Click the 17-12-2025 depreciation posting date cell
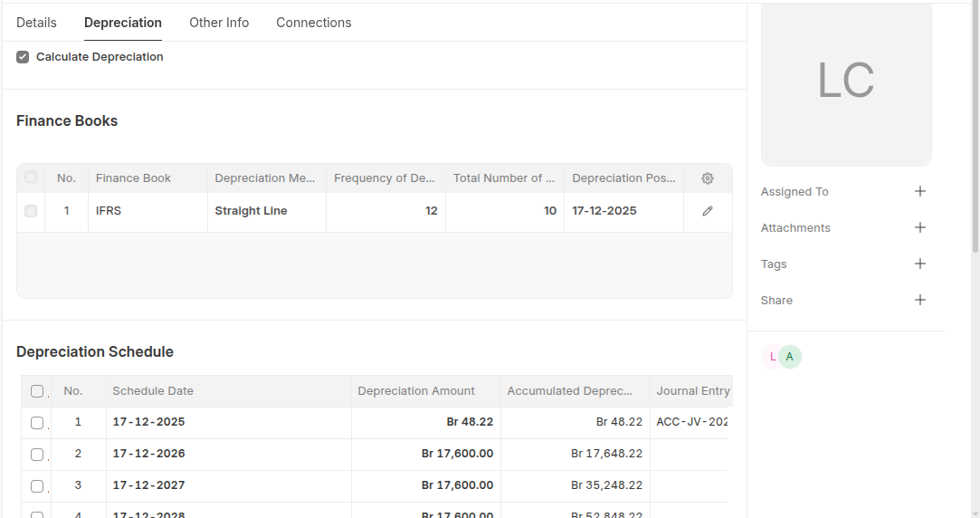The width and height of the screenshot is (980, 518). 623,211
